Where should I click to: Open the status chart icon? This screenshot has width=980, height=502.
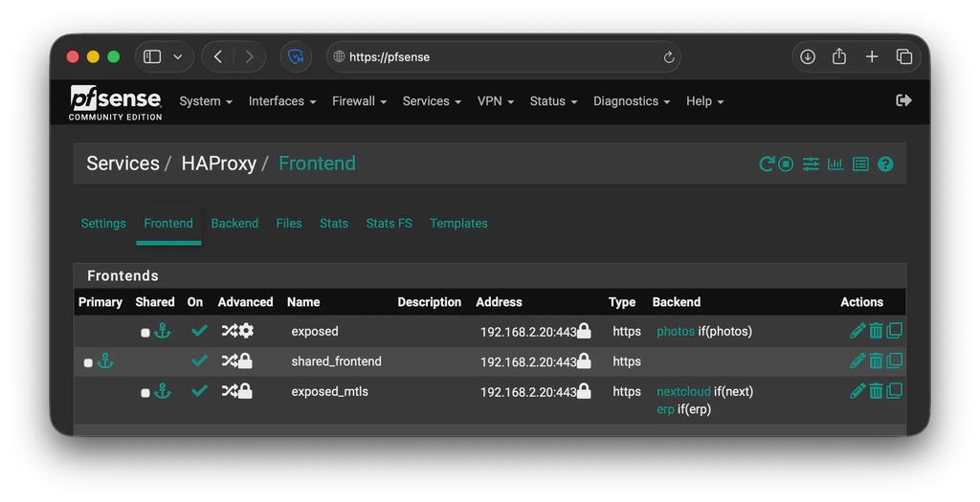(x=835, y=164)
